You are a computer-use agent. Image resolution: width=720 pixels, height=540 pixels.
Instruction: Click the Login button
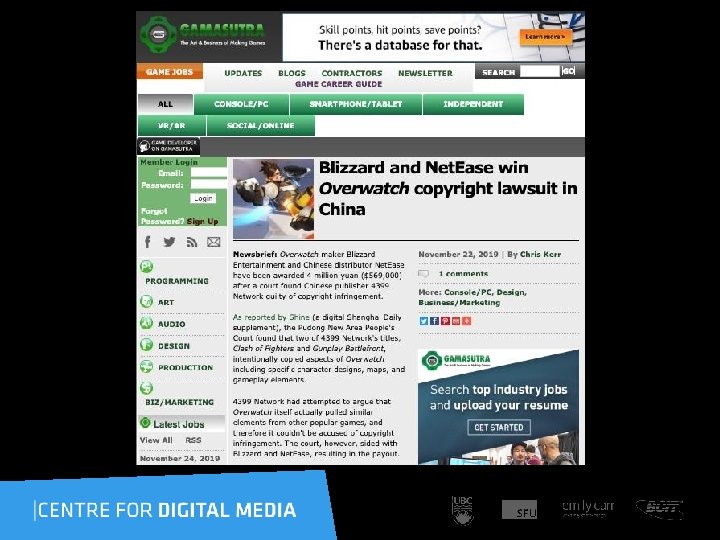point(203,198)
